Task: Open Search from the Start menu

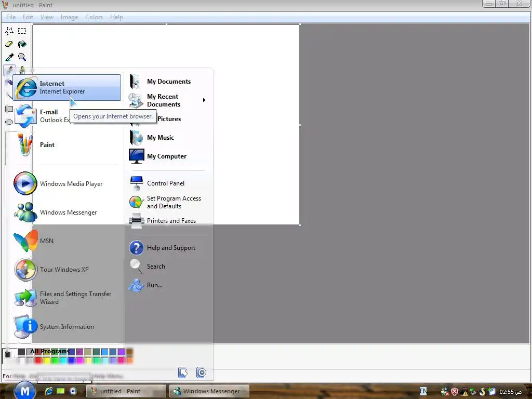Action: tap(168, 267)
